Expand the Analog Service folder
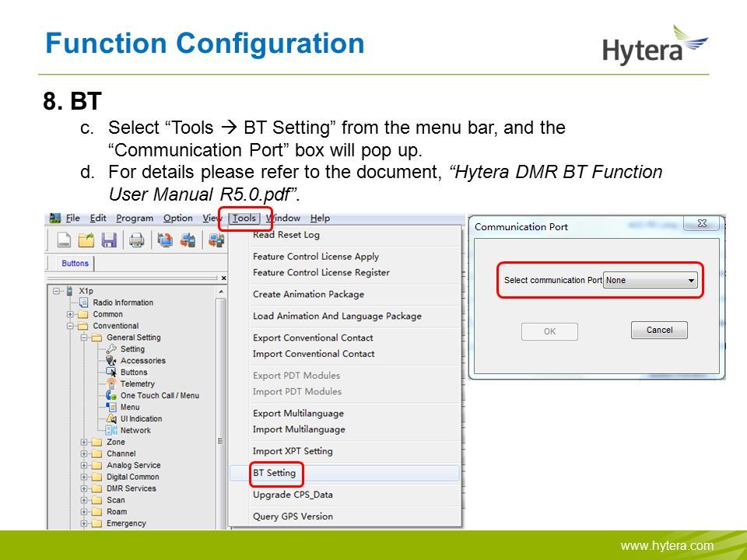Image resolution: width=747 pixels, height=560 pixels. point(84,465)
